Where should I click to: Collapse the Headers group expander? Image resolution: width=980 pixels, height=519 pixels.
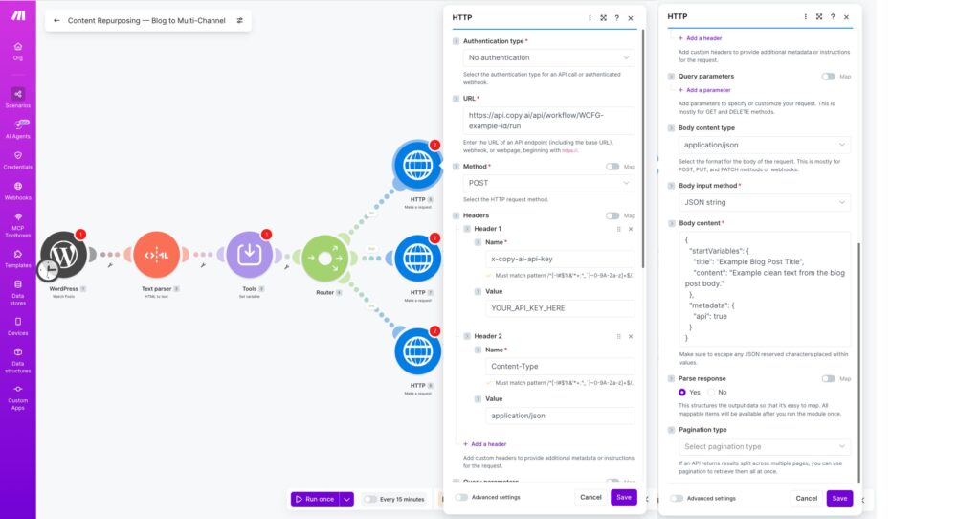[456, 215]
